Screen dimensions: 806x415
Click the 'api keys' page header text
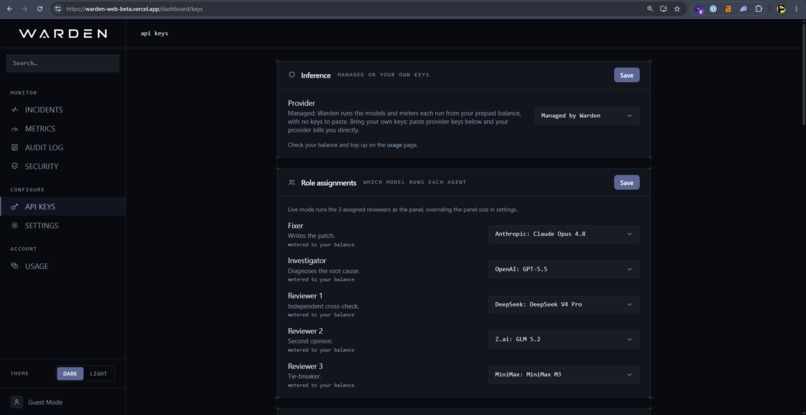(x=154, y=34)
